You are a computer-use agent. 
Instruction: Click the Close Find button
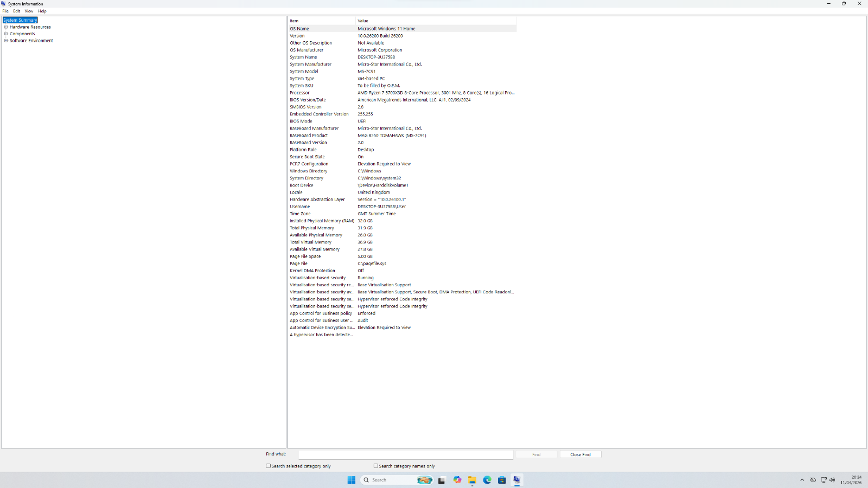(580, 454)
